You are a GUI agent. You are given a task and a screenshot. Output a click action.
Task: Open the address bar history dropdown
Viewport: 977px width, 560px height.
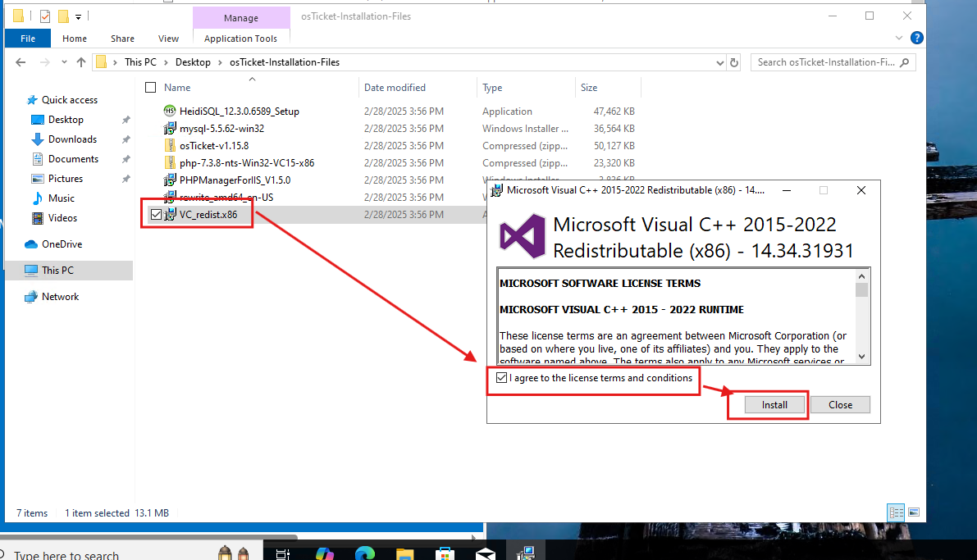click(x=719, y=63)
